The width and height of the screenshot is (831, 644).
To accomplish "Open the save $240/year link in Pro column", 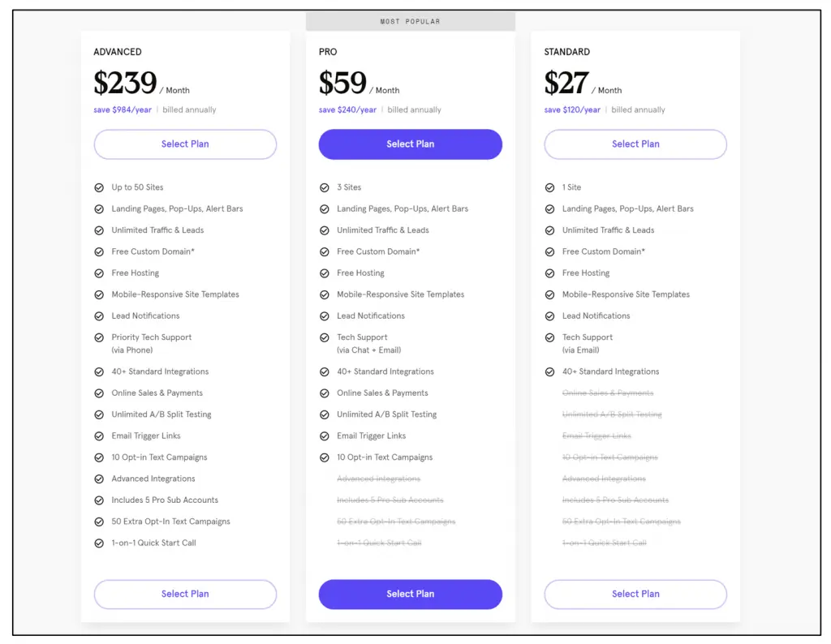I will click(x=347, y=109).
